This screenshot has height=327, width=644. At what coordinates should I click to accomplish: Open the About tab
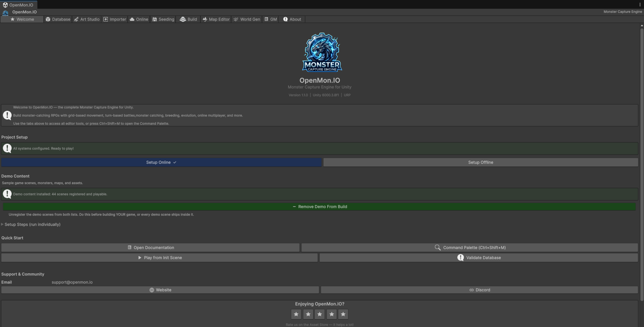(292, 19)
